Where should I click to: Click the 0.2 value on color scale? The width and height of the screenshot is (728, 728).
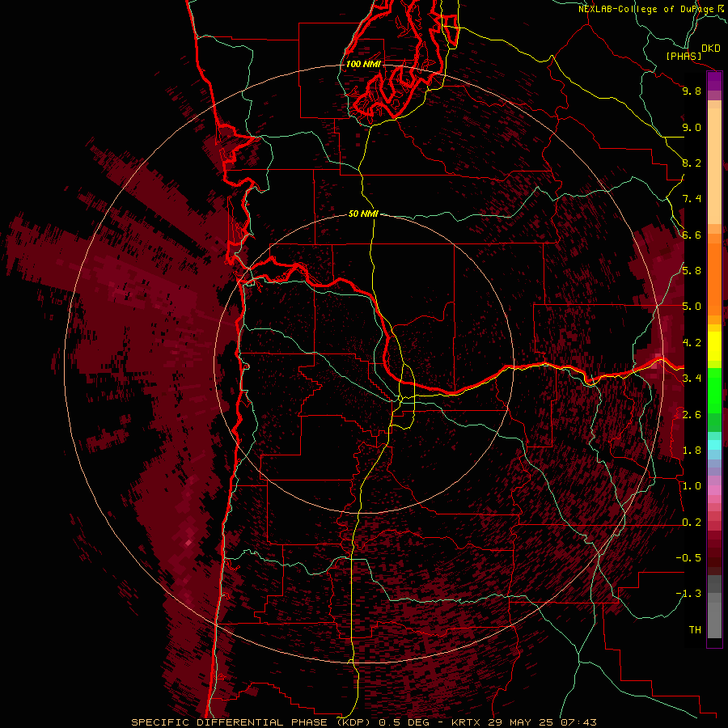(x=692, y=523)
